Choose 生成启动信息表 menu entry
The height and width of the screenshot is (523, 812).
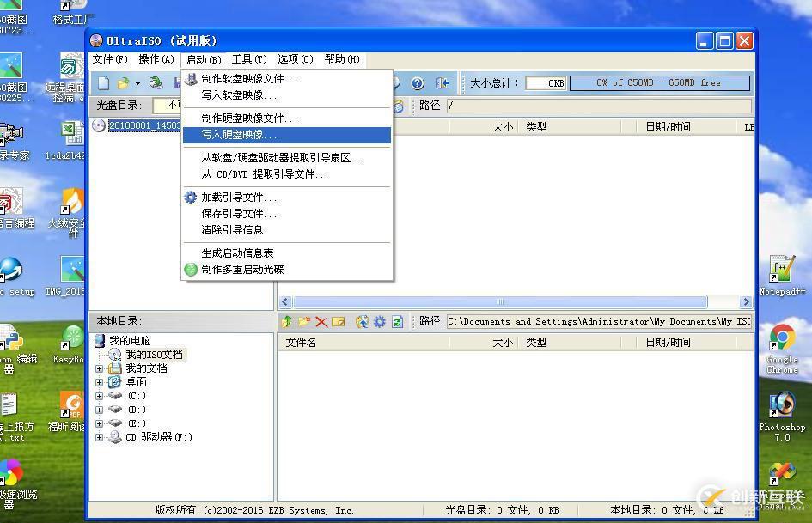[287, 253]
